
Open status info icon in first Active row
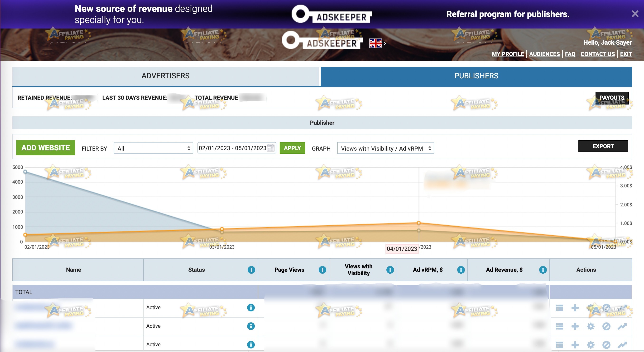point(251,308)
